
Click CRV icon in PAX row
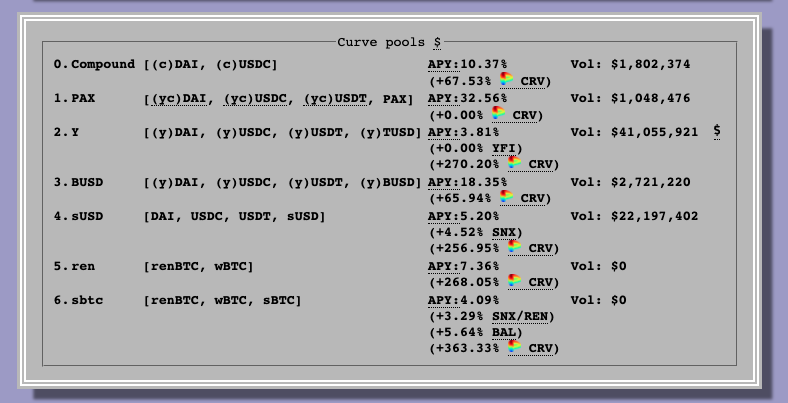click(499, 114)
